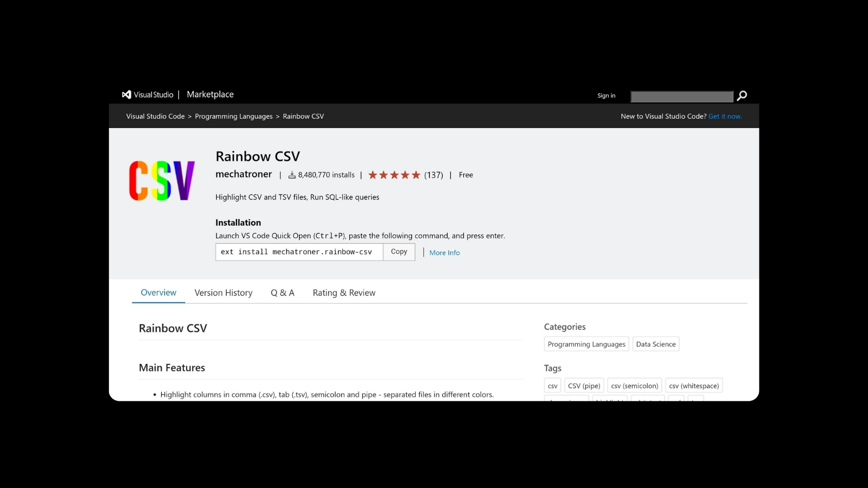The image size is (868, 488).
Task: Click the install command text box
Action: pyautogui.click(x=299, y=252)
